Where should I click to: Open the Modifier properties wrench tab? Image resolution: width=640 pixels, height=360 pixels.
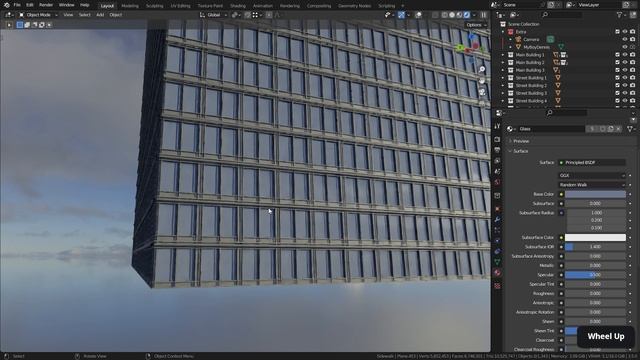[497, 220]
